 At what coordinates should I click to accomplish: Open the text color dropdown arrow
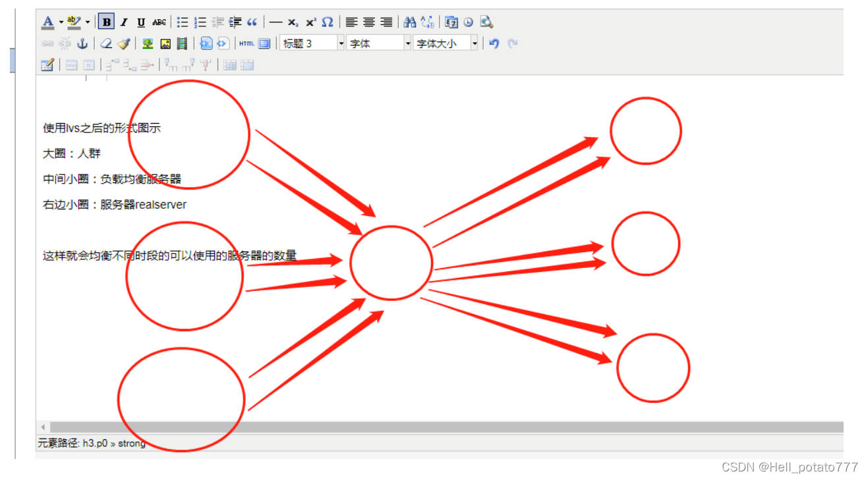[61, 22]
